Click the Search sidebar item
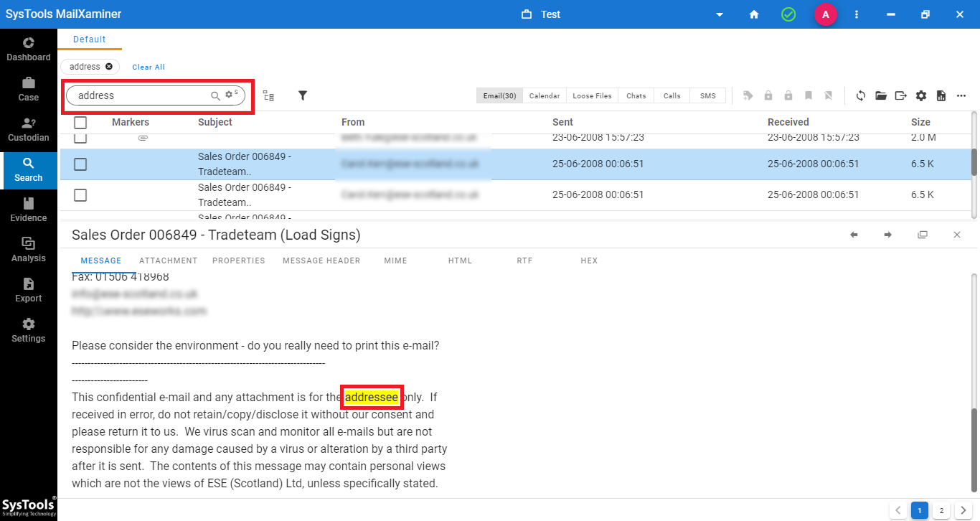 [x=29, y=170]
